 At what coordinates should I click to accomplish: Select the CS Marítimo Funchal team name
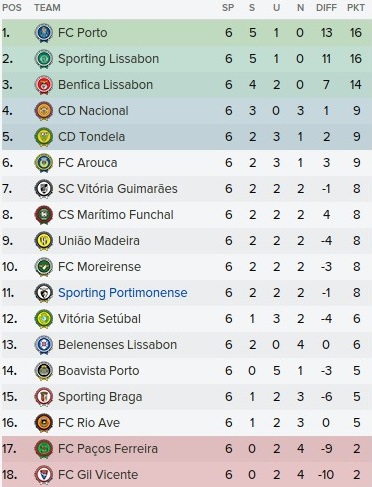(116, 215)
